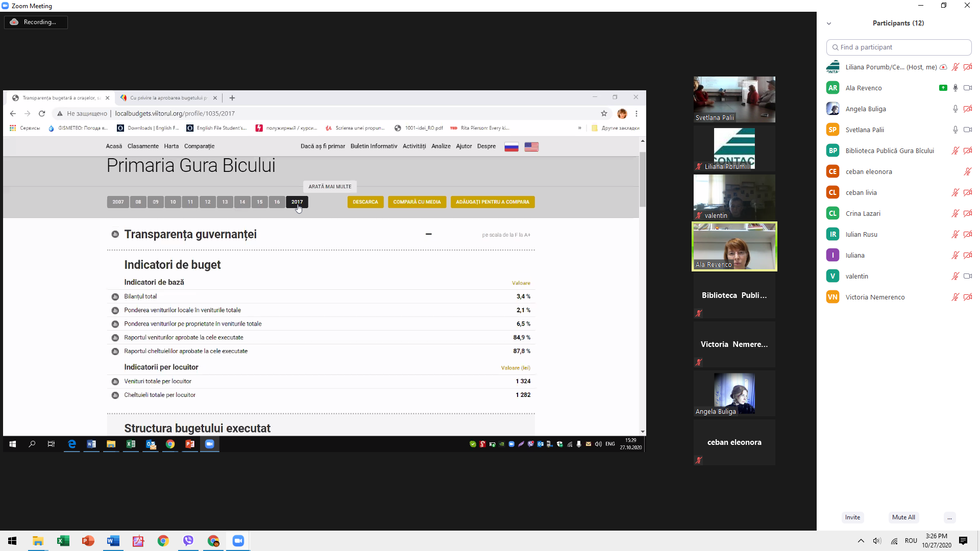Launch Excel from the Windows taskbar
This screenshot has height=551, width=980.
tap(63, 541)
